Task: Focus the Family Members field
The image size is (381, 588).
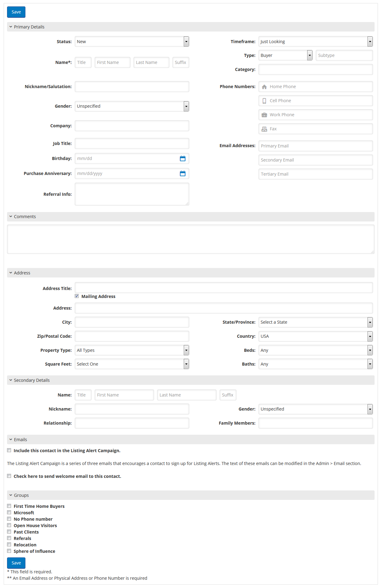Action: pos(316,423)
